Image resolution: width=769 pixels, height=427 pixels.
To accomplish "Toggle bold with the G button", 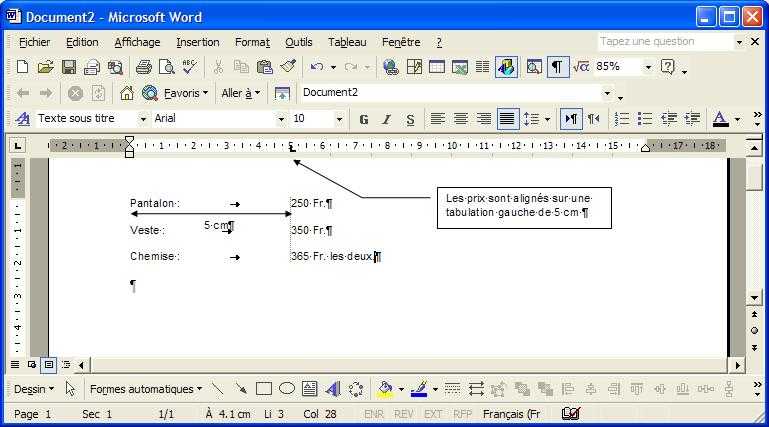I will pyautogui.click(x=363, y=119).
